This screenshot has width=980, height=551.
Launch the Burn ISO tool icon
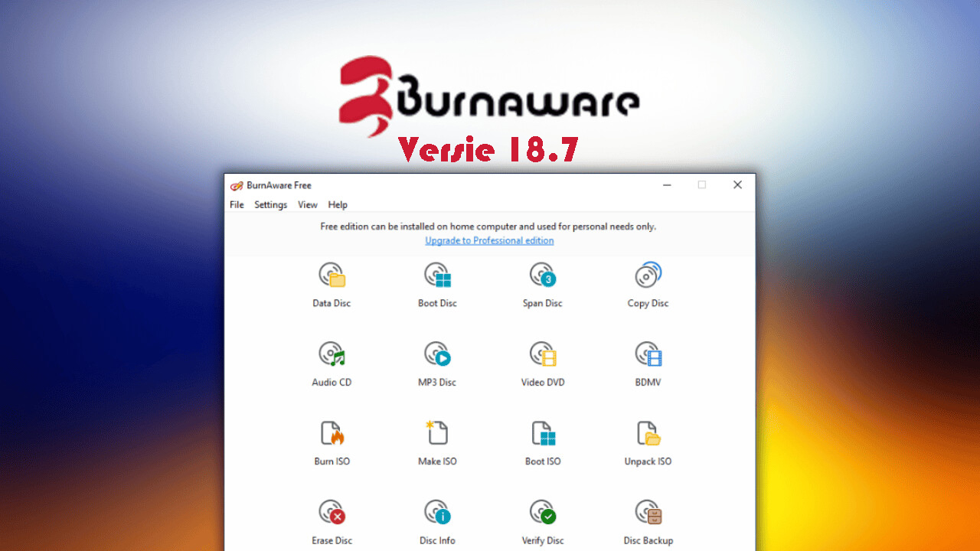[x=332, y=433]
